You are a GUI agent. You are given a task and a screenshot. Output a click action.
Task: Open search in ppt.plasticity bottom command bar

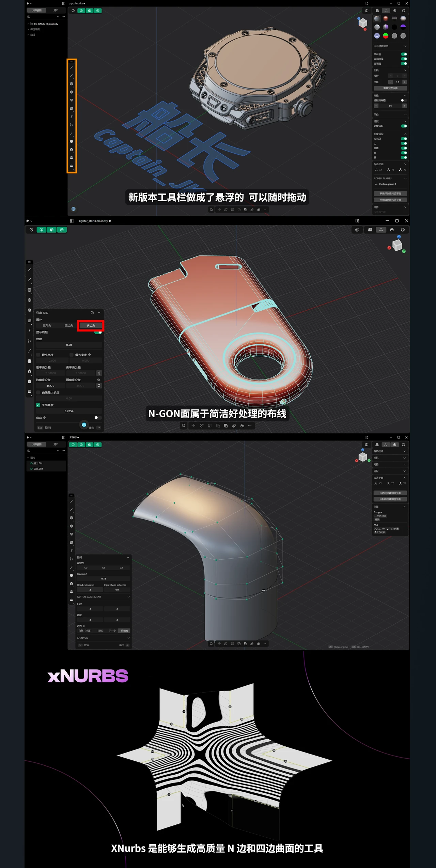coord(212,210)
